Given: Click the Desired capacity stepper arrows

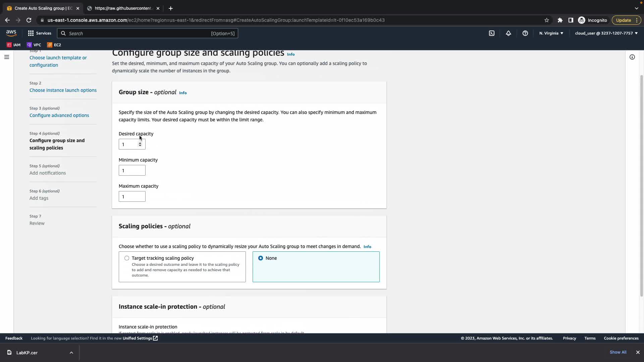Looking at the screenshot, I should pyautogui.click(x=140, y=144).
